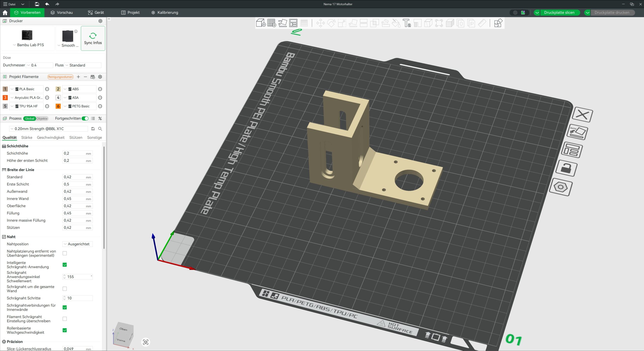
Task: Click the Sync Infos button
Action: [x=93, y=38]
